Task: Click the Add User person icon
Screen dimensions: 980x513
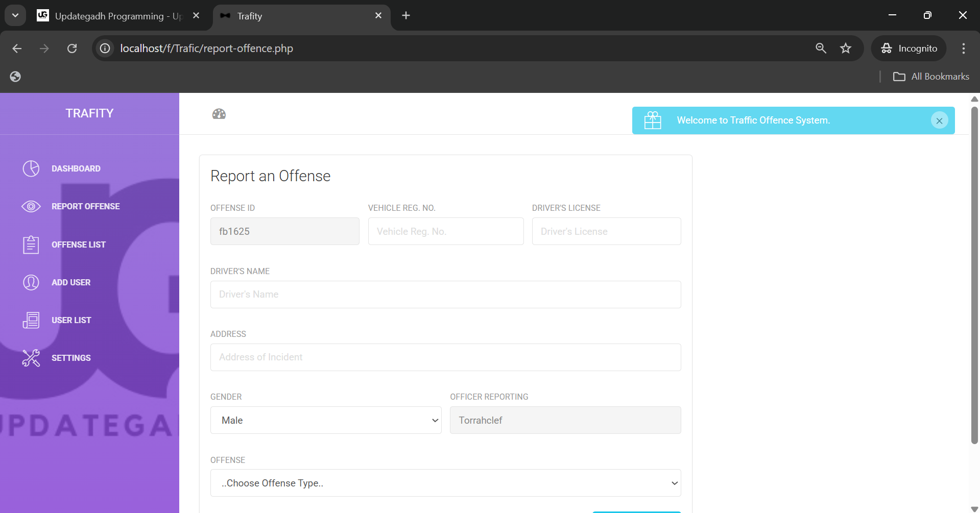Action: pos(31,282)
